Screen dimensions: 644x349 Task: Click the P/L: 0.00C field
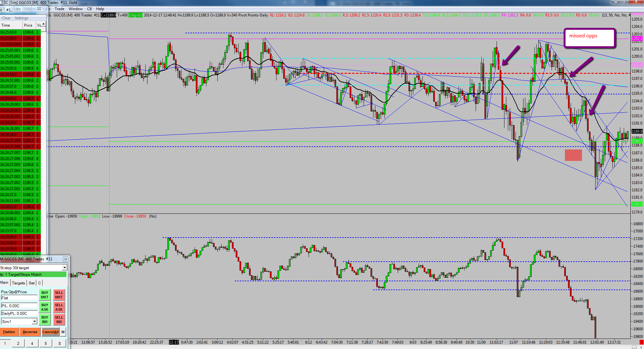click(x=19, y=306)
